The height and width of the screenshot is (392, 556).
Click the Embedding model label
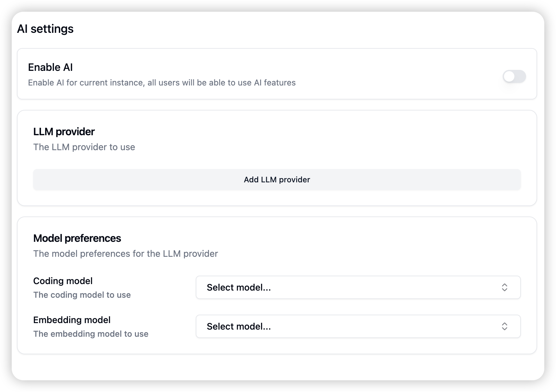(x=72, y=320)
